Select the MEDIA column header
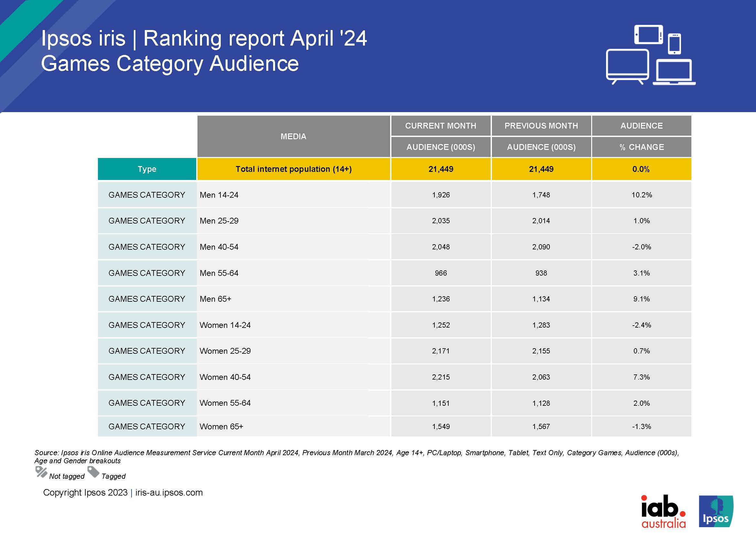This screenshot has width=756, height=534. (x=293, y=136)
